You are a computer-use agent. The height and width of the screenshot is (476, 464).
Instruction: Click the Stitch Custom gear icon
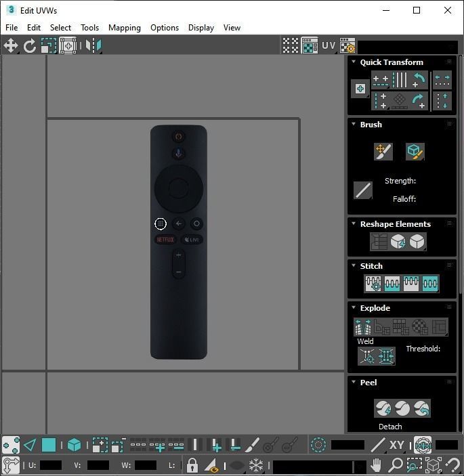coord(373,284)
